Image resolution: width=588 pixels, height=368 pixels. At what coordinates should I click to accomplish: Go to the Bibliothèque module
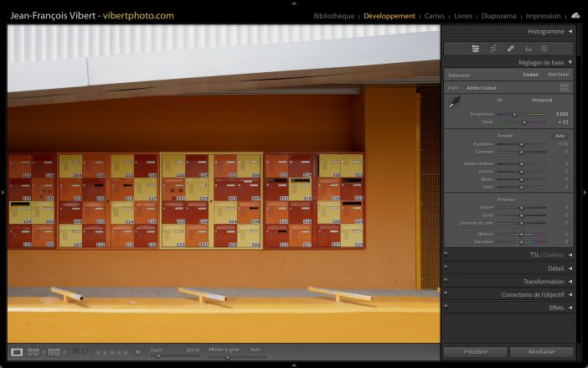pyautogui.click(x=333, y=16)
